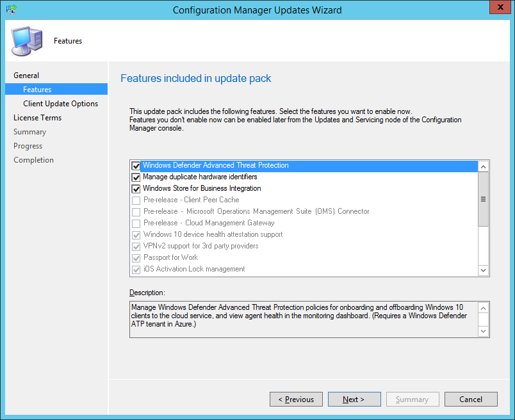
Task: Select Pre-release Client Peer Cache text
Action: click(191, 200)
